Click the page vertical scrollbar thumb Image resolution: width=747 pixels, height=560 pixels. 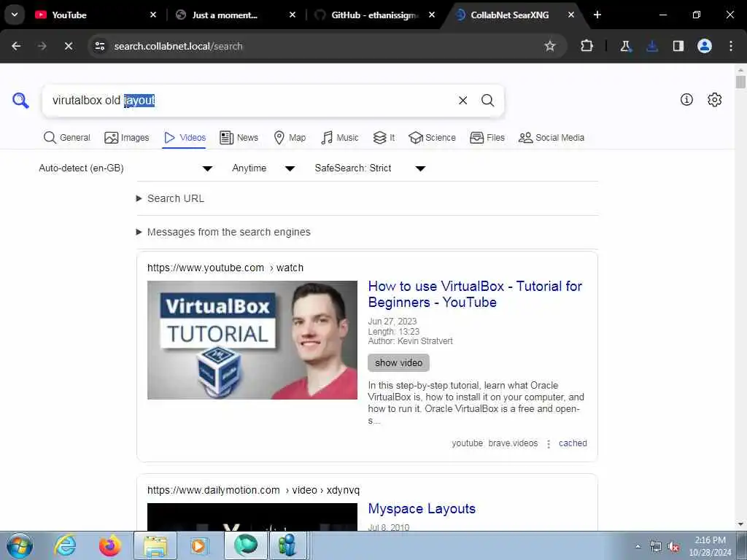point(740,82)
